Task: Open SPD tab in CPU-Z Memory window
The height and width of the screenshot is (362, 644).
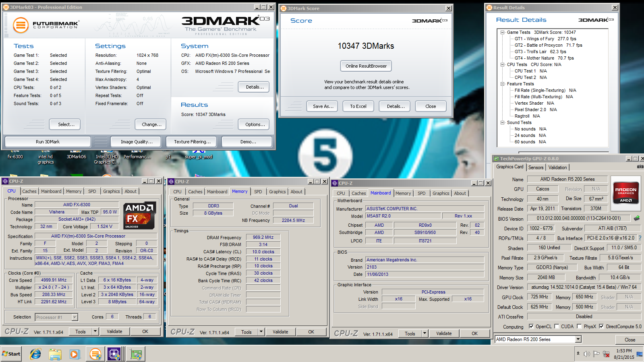Action: click(x=258, y=192)
